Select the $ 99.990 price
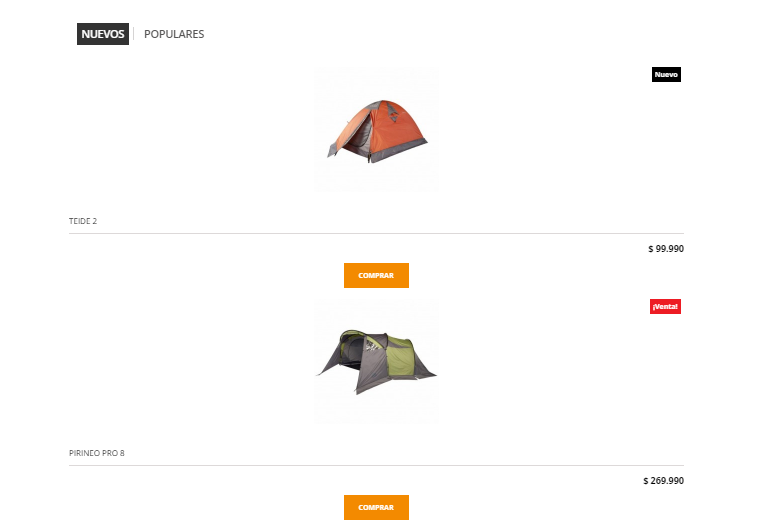774x530 pixels. [x=666, y=249]
